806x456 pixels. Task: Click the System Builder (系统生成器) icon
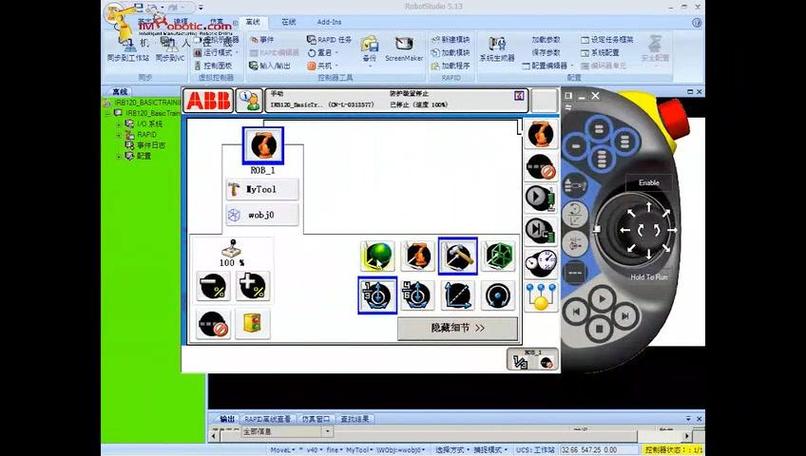tap(497, 49)
